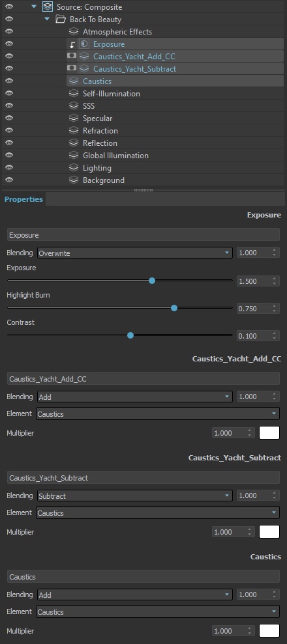Open the Caustics_Yacht_Add_CC multiplier color swatch
The width and height of the screenshot is (287, 644).
pos(269,432)
